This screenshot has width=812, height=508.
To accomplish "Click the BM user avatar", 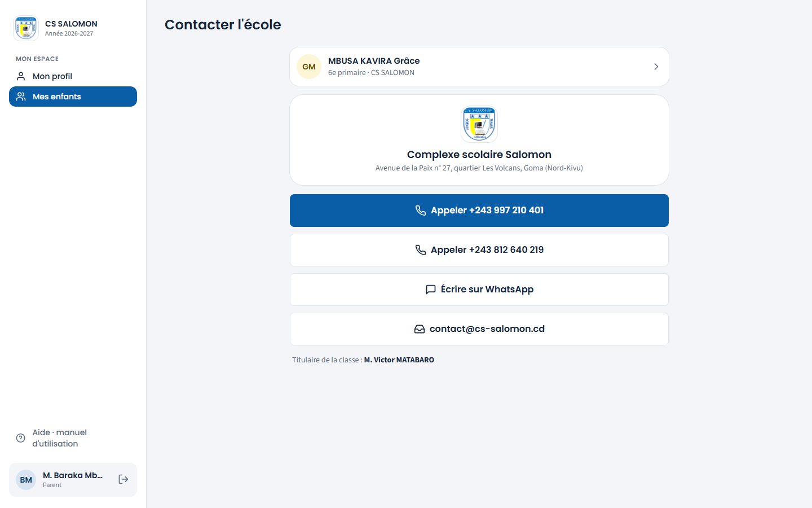I will pos(26,480).
